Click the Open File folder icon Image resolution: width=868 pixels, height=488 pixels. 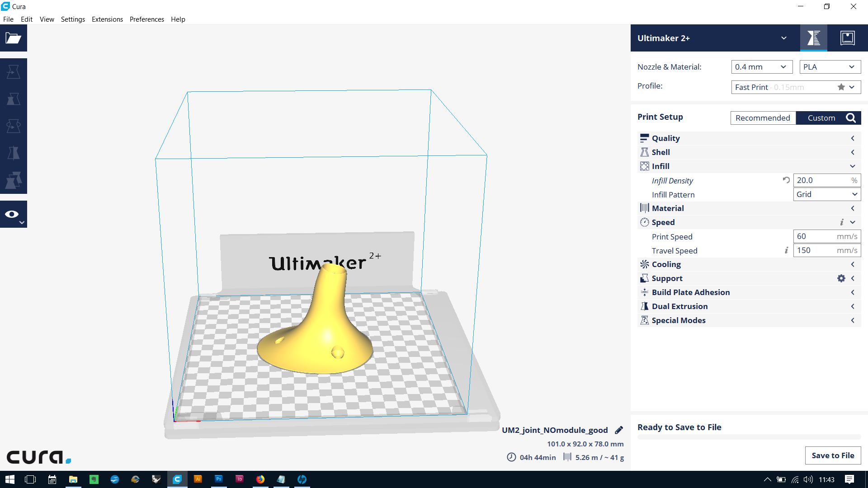[13, 38]
